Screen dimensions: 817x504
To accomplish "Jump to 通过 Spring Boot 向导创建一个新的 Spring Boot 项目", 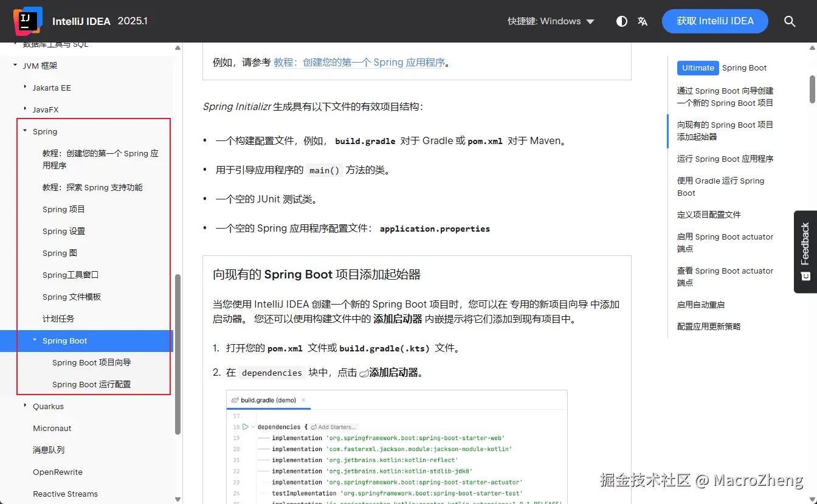I will pos(725,97).
